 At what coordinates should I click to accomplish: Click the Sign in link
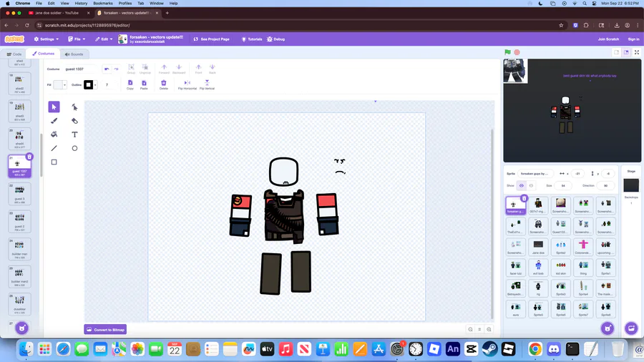[633, 39]
